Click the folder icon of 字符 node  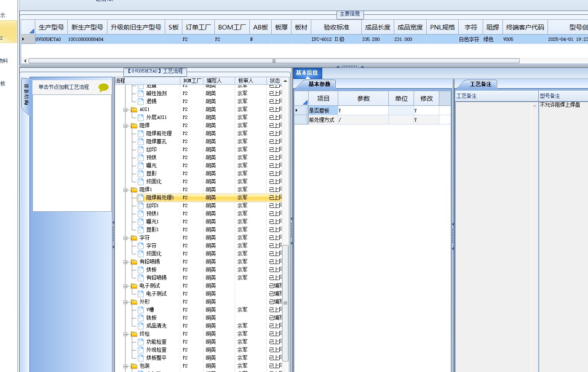click(134, 237)
